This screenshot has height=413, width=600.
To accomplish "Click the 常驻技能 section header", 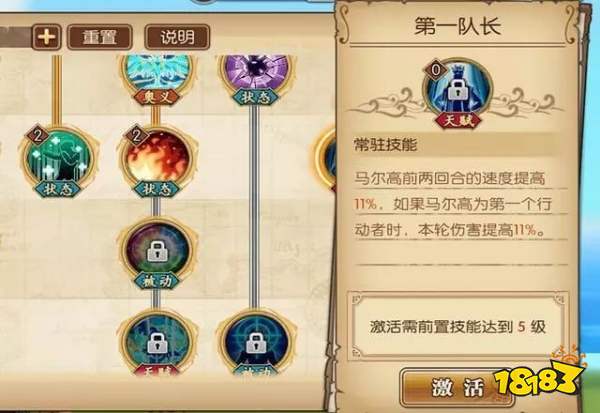I will point(385,145).
